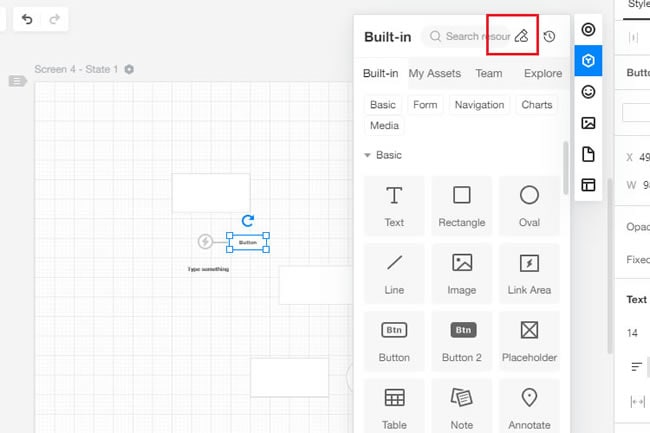Click the rotate handle above the selected button
Viewport: 650px width, 433px height.
point(247,221)
